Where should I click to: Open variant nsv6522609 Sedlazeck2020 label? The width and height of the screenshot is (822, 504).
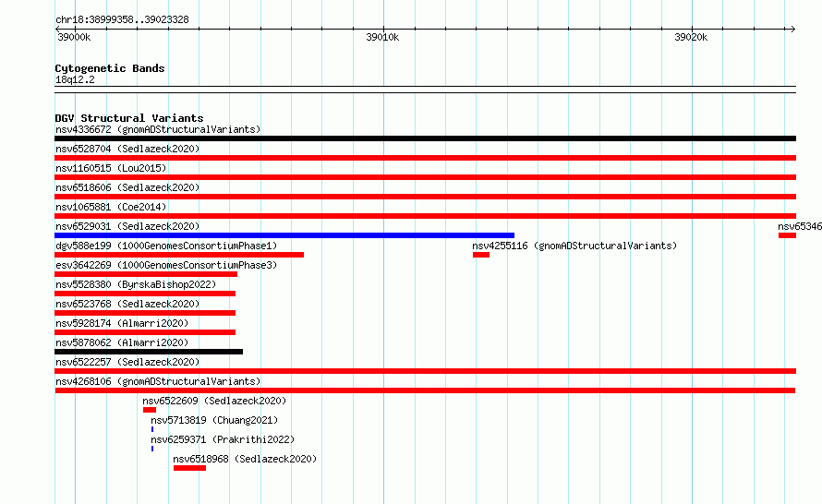(214, 401)
